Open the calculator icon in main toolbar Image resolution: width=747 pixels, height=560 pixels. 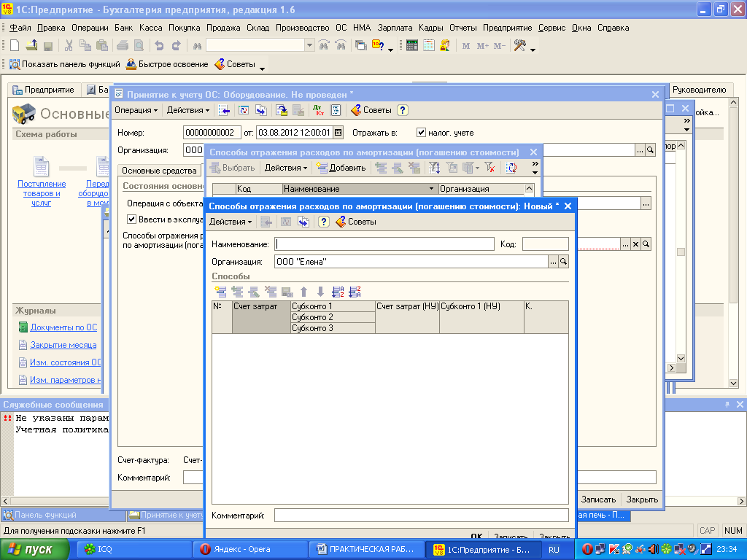coord(412,46)
